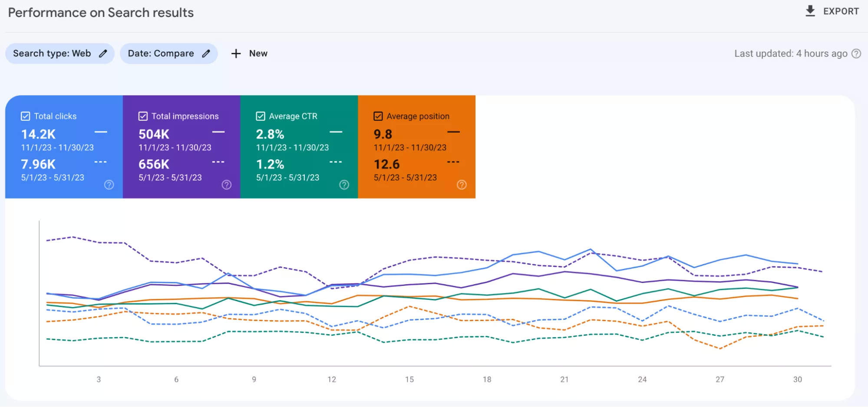Toggle the Total impressions checkbox
This screenshot has width=868, height=407.
tap(143, 116)
